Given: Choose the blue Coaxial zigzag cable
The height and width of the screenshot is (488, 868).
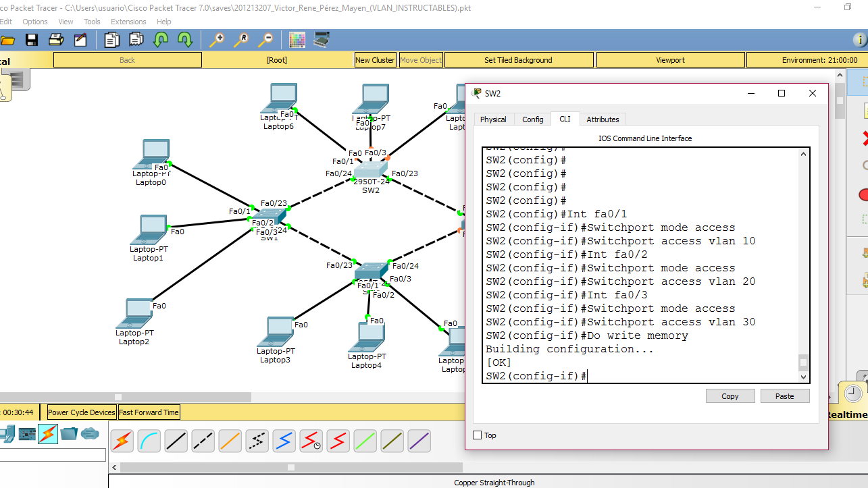Looking at the screenshot, I should pyautogui.click(x=284, y=441).
